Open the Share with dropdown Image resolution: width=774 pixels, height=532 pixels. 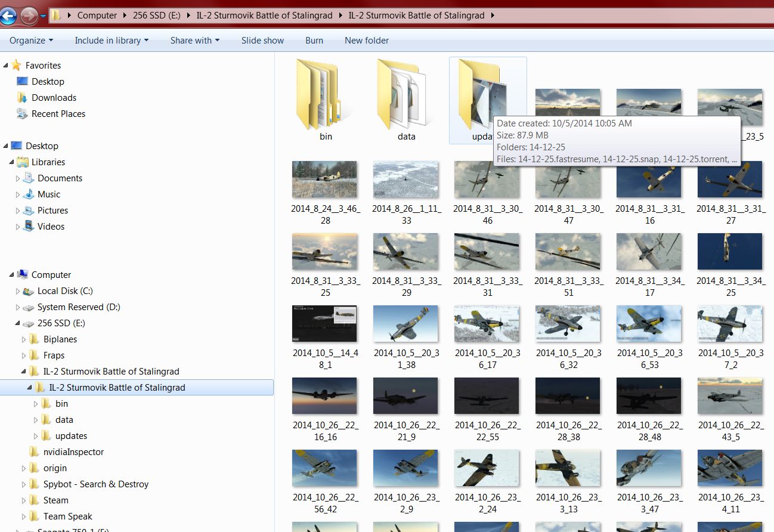tap(194, 40)
